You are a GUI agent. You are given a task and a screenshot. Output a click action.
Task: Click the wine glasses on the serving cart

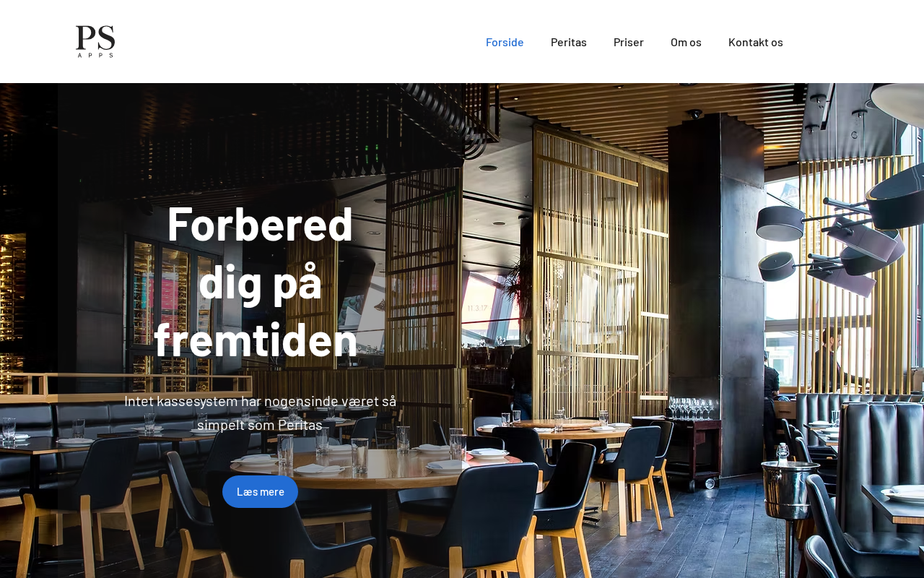(x=689, y=408)
